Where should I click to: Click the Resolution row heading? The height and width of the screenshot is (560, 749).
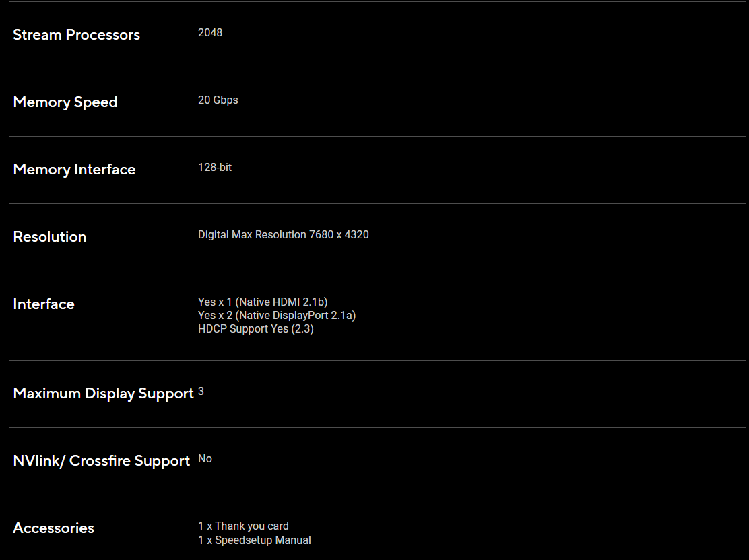coord(50,237)
